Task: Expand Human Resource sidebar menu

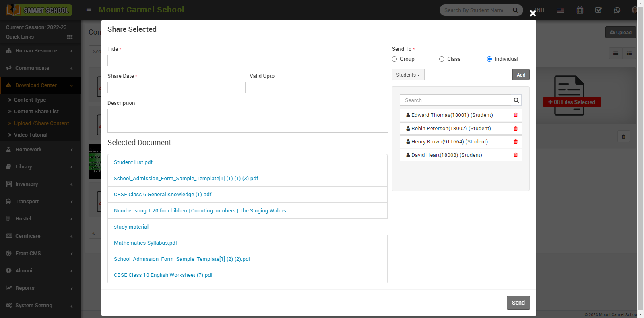Action: tap(39, 51)
